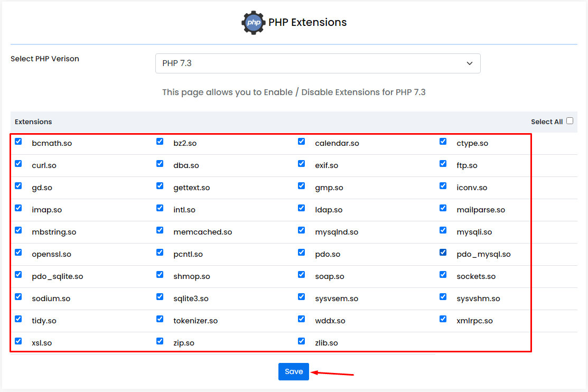Toggle the openssl.so extension

[x=18, y=252]
